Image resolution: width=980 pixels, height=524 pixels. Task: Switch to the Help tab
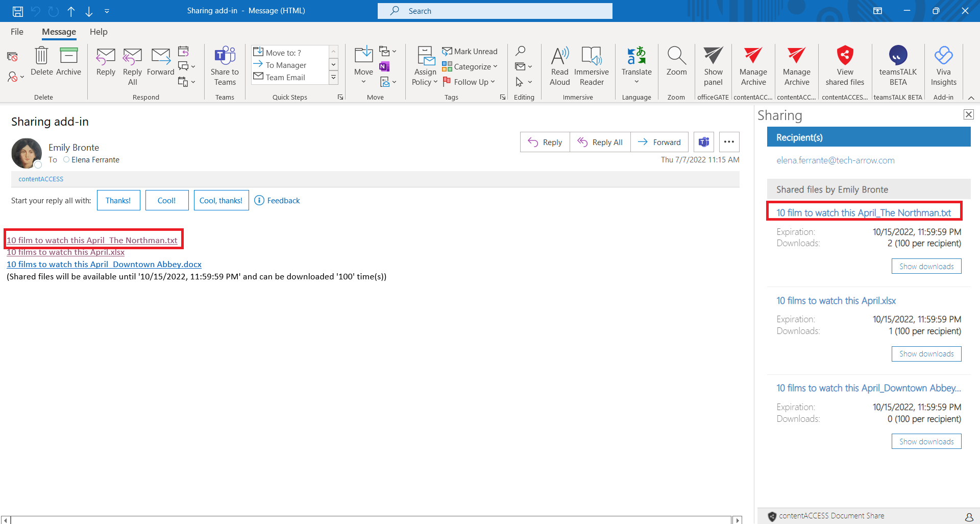[x=99, y=32]
